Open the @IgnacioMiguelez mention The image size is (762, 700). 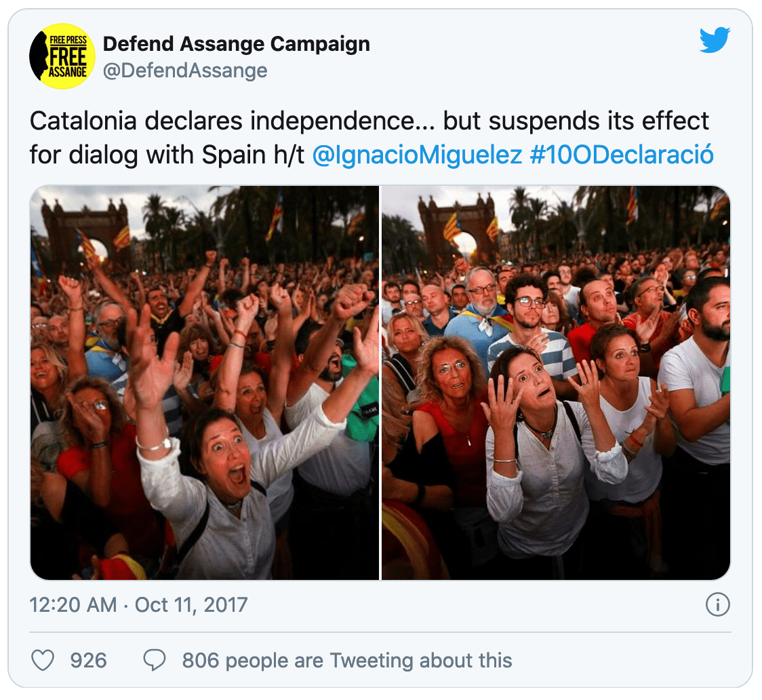pos(416,155)
